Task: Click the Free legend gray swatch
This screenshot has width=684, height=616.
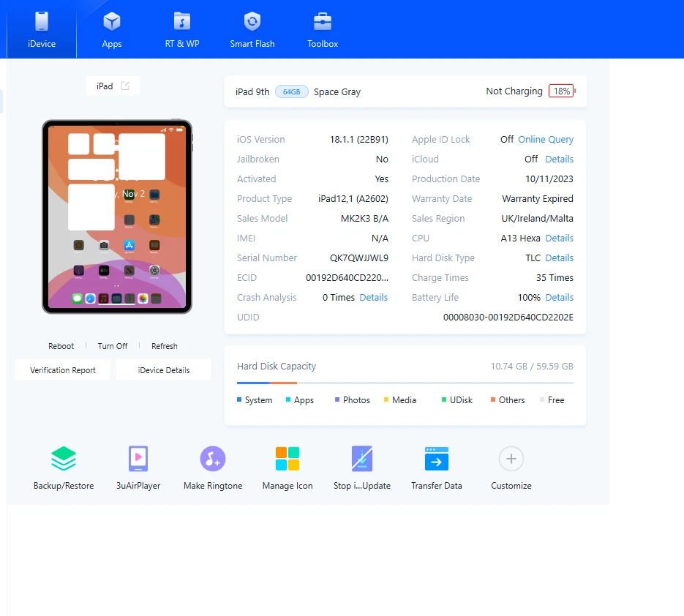Action: point(542,399)
